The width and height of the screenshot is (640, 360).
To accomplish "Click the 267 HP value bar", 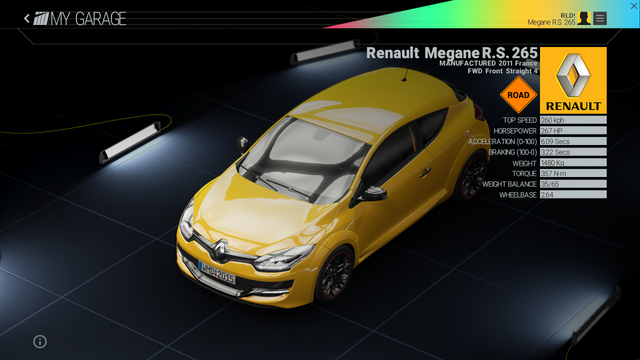I will pos(573,131).
